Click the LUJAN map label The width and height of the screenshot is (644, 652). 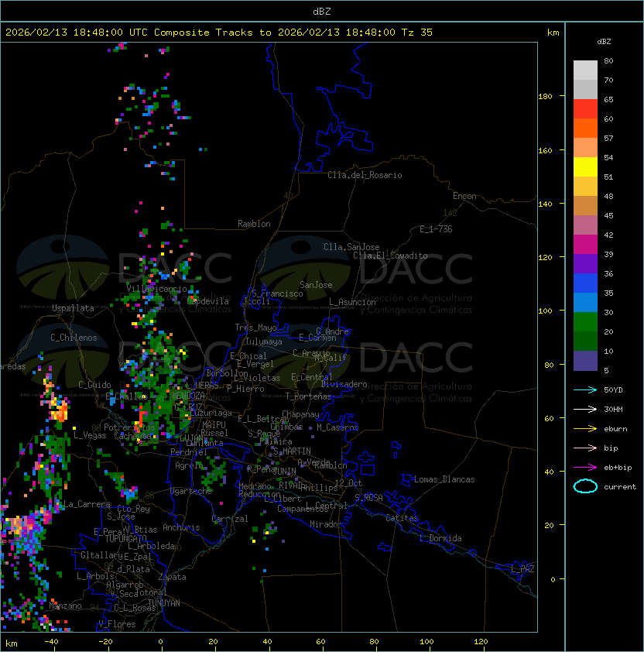192,438
